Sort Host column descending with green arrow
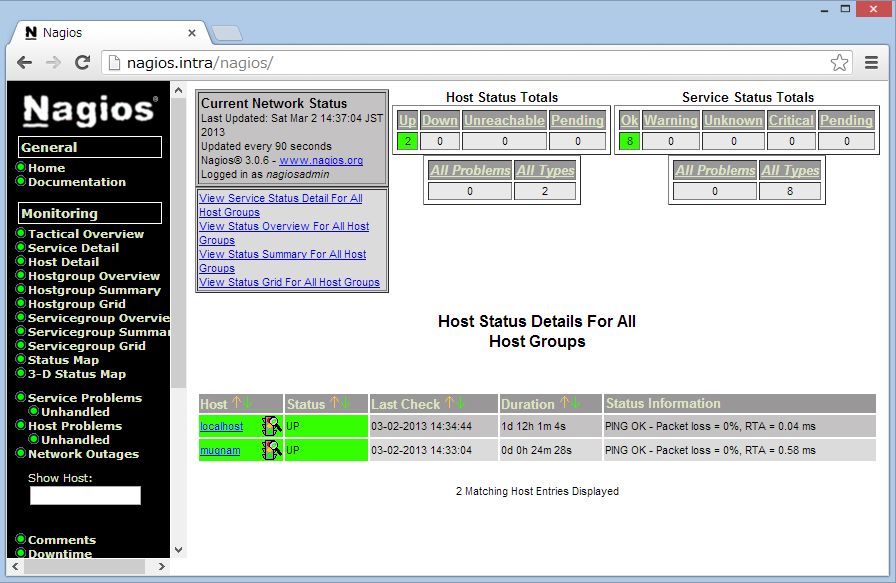This screenshot has height=583, width=896. coord(247,402)
